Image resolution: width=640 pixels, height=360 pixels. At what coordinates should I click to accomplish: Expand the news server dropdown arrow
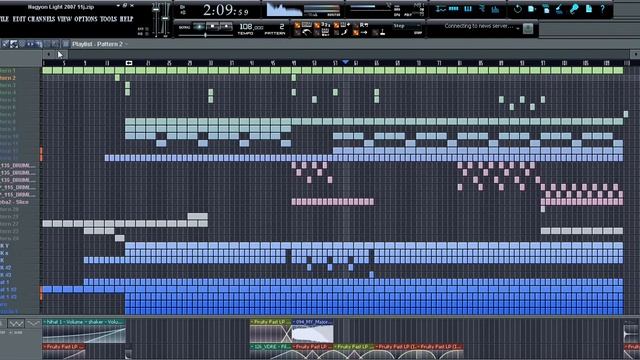(x=518, y=28)
